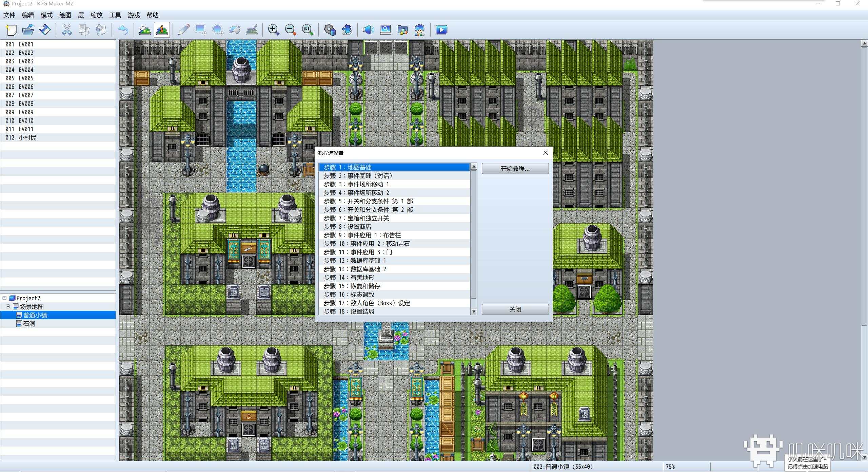The image size is (868, 472).
Task: Open the 缩放 menu
Action: point(97,15)
